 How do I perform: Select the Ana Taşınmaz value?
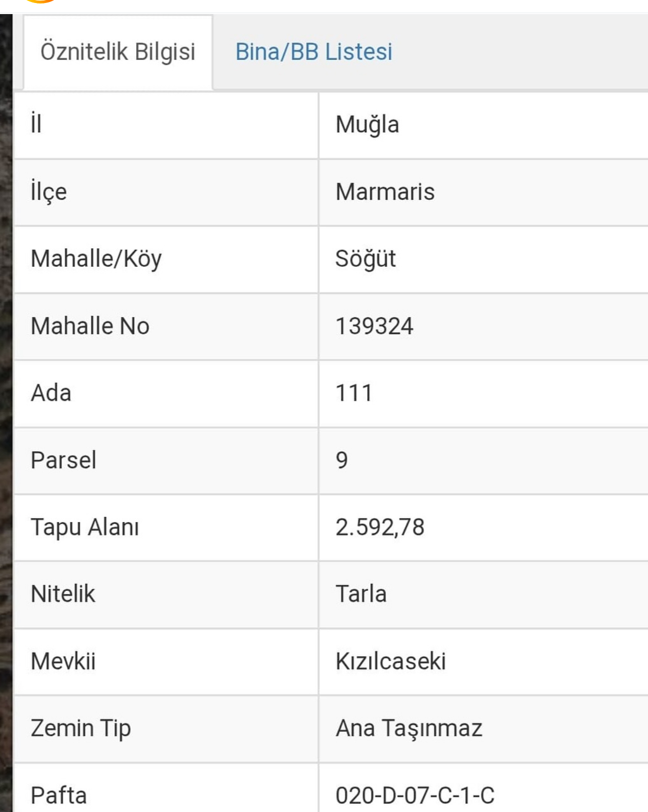tap(409, 728)
